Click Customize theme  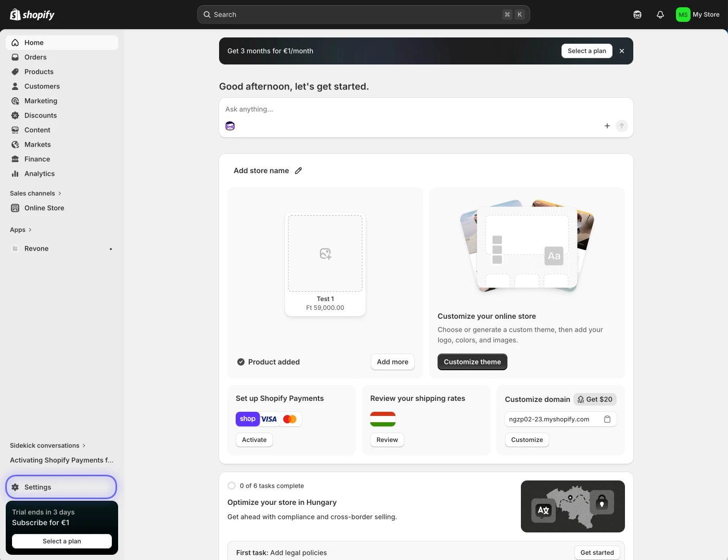coord(472,362)
